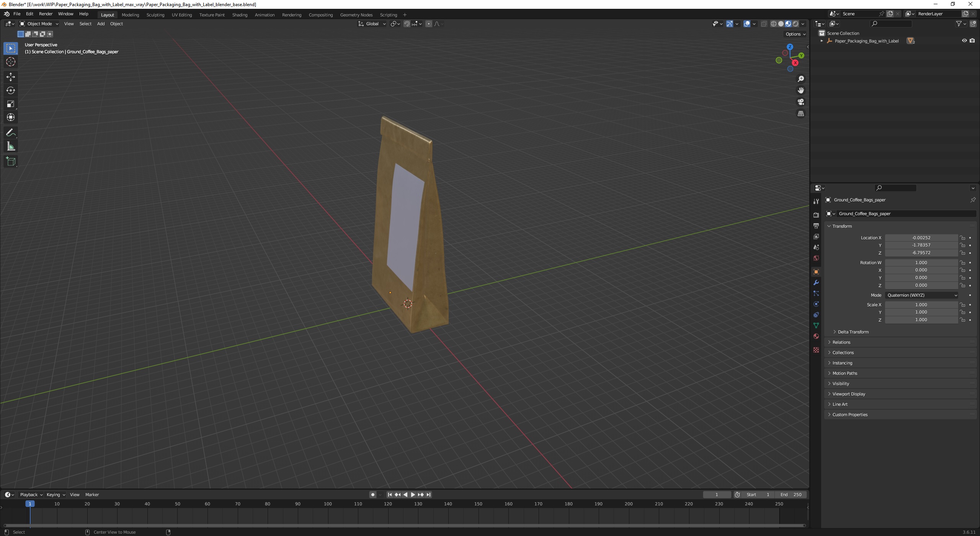Screen dimensions: 980x536
Task: Activate the Move tool
Action: point(11,77)
